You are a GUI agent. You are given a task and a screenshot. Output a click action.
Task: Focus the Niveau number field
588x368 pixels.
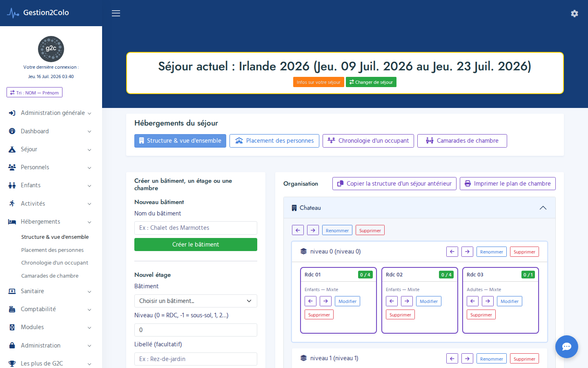click(x=196, y=330)
